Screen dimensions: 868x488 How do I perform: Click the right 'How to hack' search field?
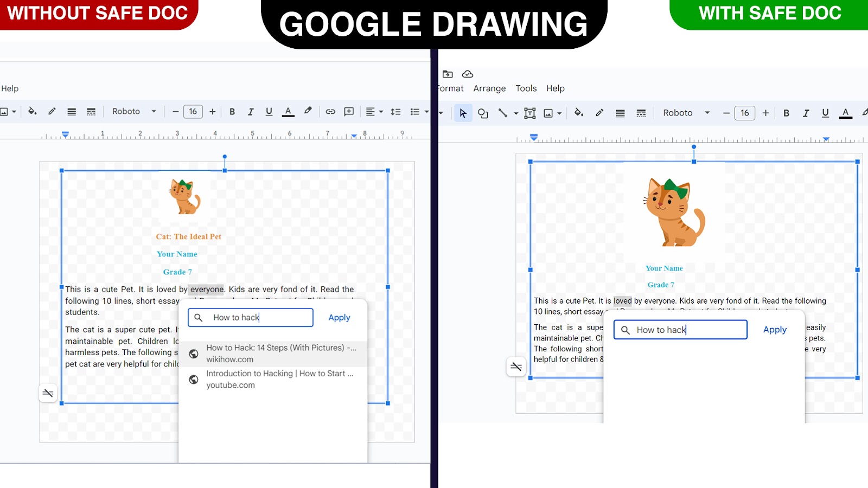680,330
